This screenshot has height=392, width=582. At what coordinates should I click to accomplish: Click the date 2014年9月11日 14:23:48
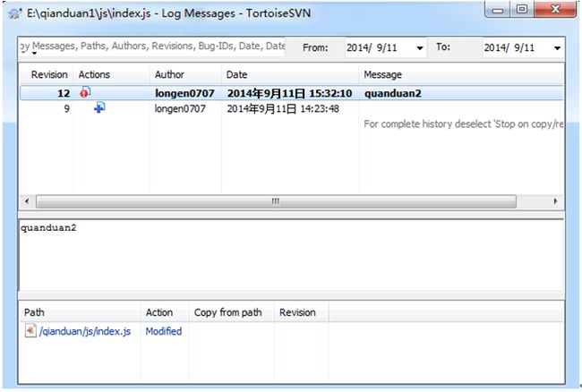283,108
